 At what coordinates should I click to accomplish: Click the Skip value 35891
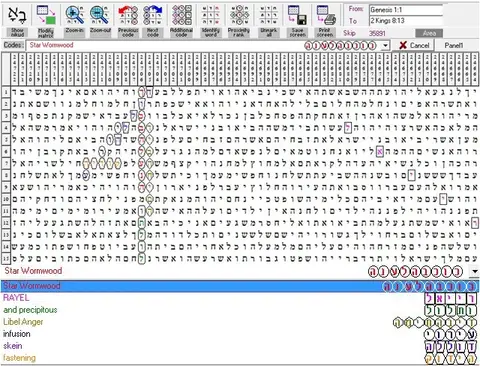pos(377,33)
